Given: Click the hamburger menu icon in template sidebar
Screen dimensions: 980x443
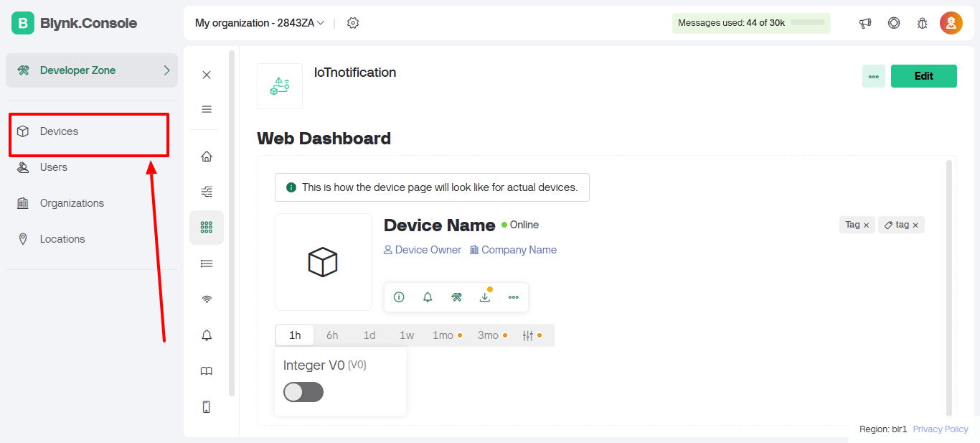Looking at the screenshot, I should click(207, 109).
